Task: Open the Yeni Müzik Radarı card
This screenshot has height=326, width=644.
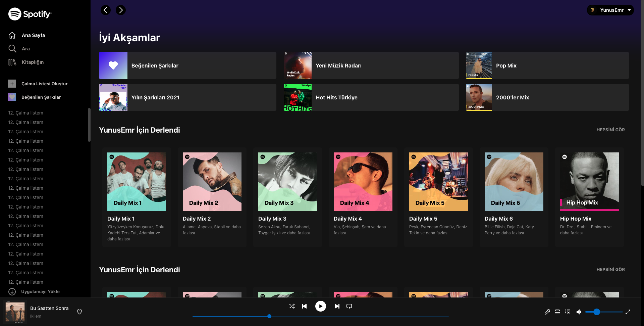Action: 371,65
